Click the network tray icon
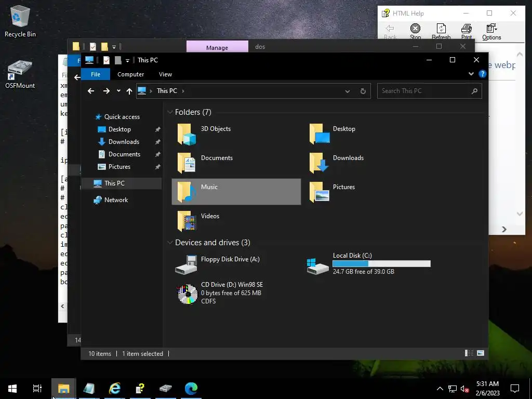 pyautogui.click(x=453, y=389)
